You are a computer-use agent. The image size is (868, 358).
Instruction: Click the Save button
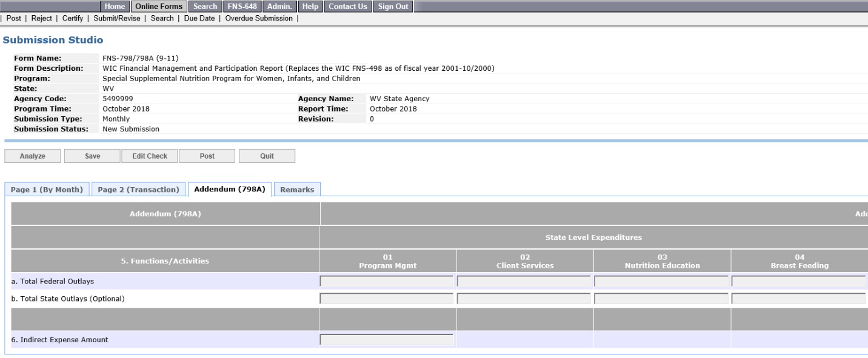[92, 156]
